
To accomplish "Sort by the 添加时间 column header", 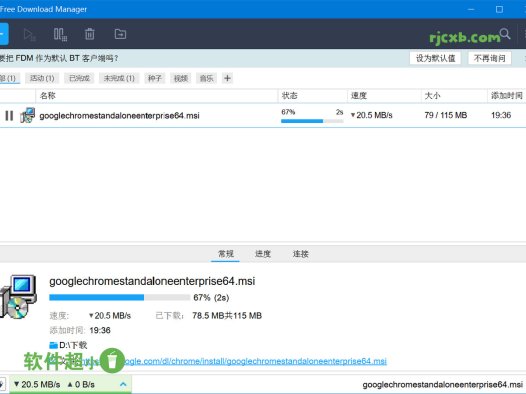I will [507, 96].
